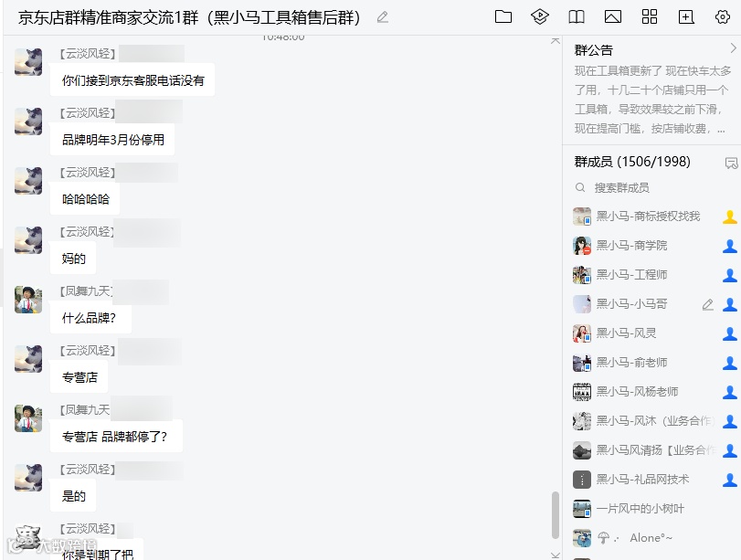Select member 黑小马-风沐 (业务合作)
Screen dimensions: 741x560
[655, 421]
